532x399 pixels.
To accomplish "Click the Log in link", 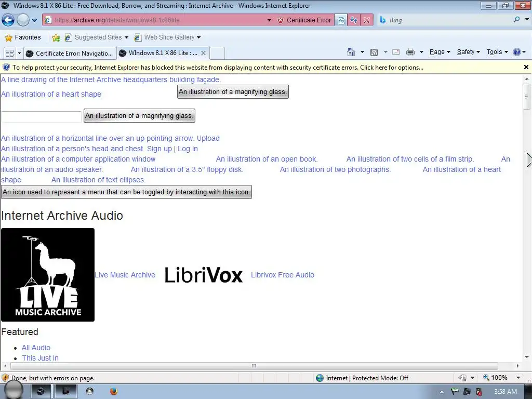I will [188, 149].
